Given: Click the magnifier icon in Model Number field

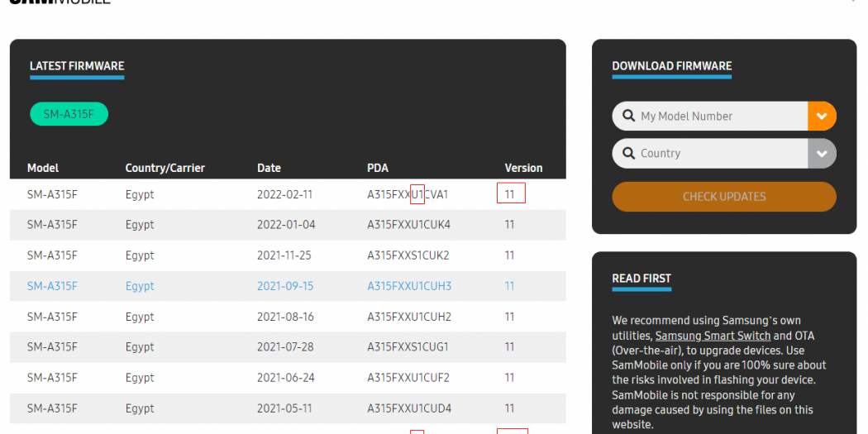Looking at the screenshot, I should click(628, 116).
